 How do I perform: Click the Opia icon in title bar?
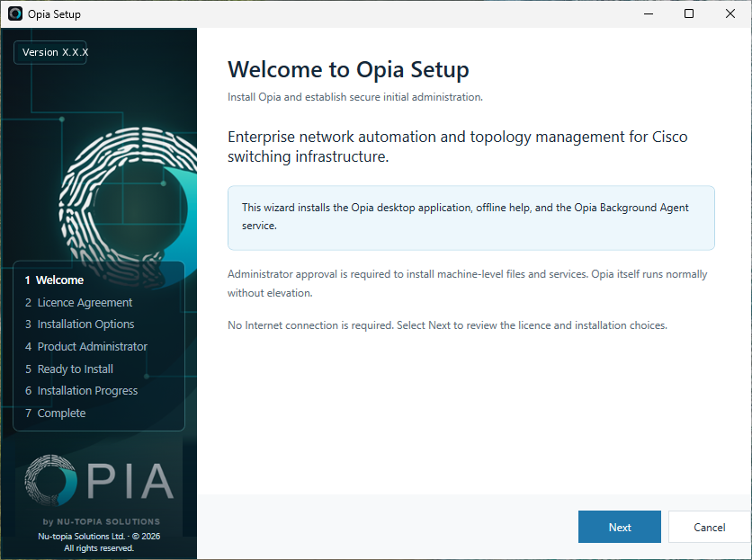[x=15, y=13]
